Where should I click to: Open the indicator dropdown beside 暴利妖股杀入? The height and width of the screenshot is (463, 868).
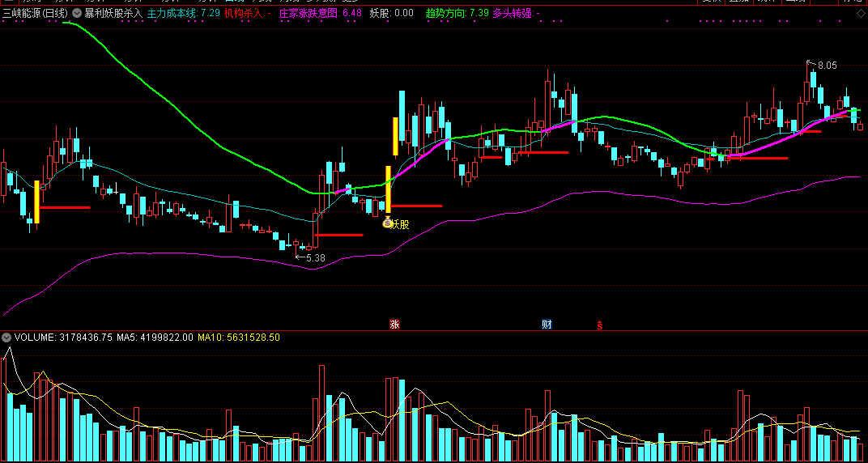click(75, 13)
